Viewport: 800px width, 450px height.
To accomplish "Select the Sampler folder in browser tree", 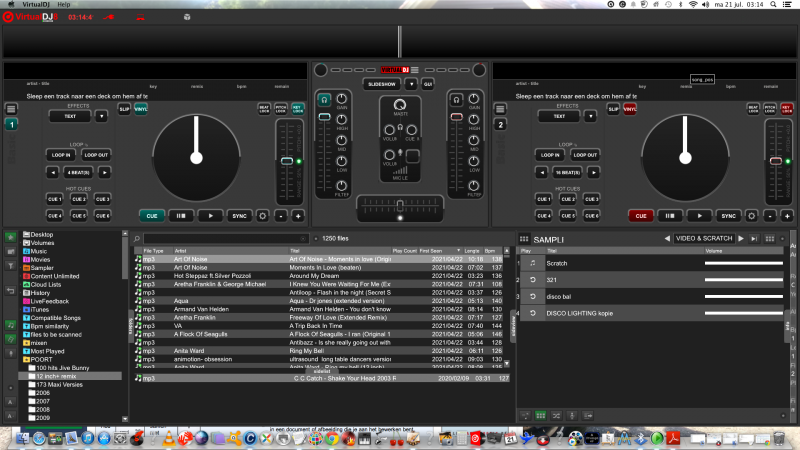I will pyautogui.click(x=42, y=268).
